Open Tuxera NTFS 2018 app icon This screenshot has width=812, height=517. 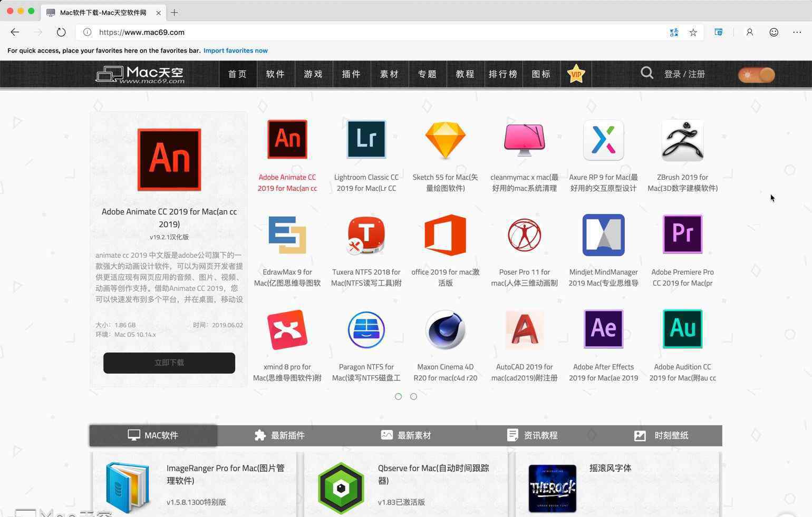366,235
